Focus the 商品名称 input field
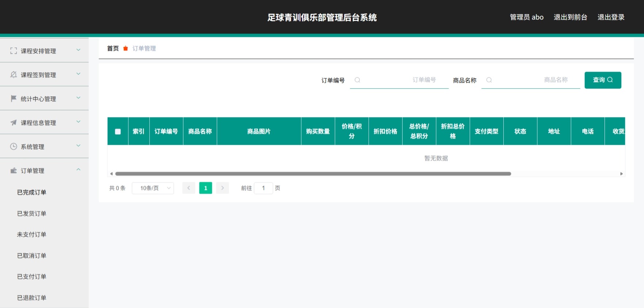The image size is (644, 308). [x=531, y=80]
